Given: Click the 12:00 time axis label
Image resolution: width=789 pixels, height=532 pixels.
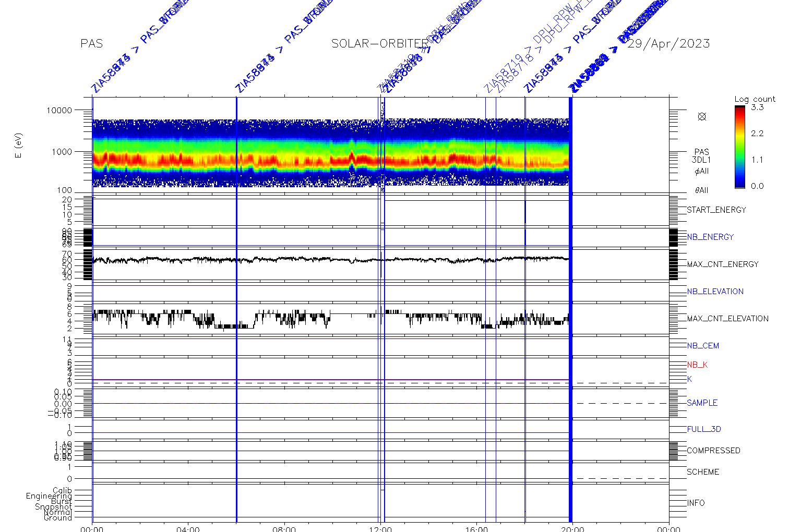Looking at the screenshot, I should click(x=380, y=529).
